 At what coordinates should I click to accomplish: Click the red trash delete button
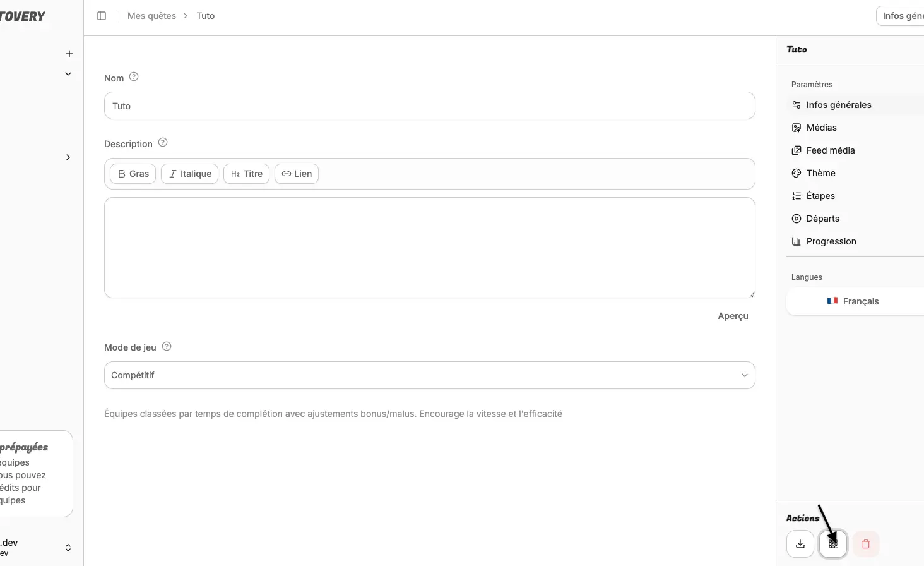(866, 544)
